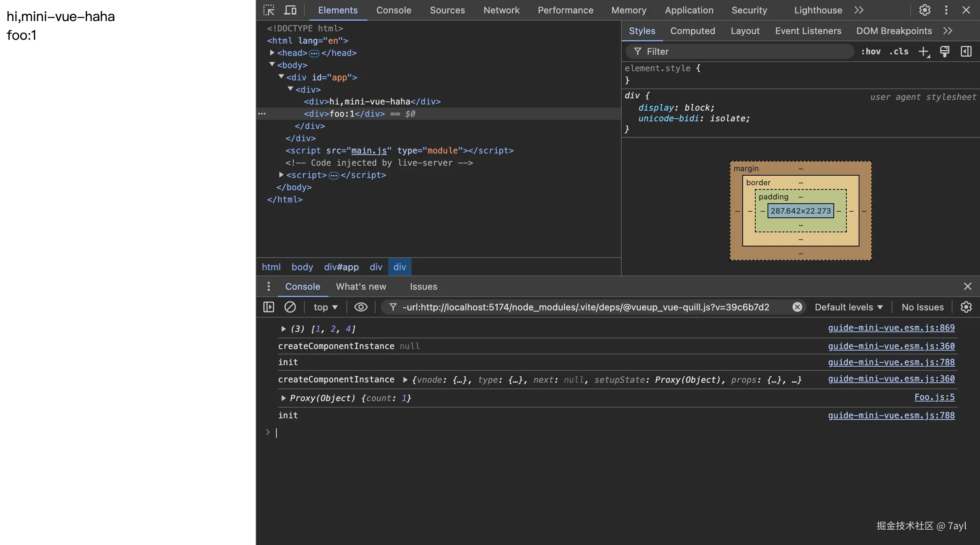Click the content size box in box model
The height and width of the screenshot is (545, 980).
click(800, 211)
